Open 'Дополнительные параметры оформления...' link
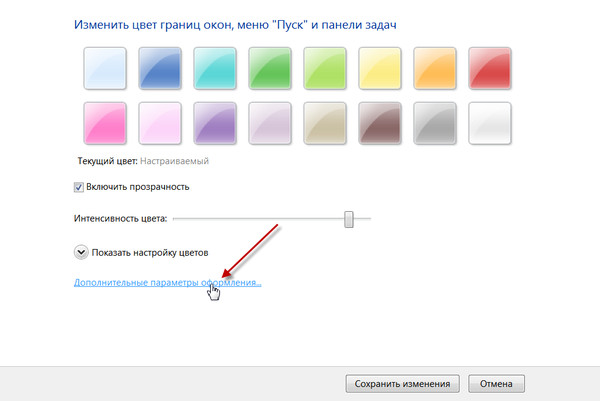Screen dimensions: 600x401 coord(168,283)
